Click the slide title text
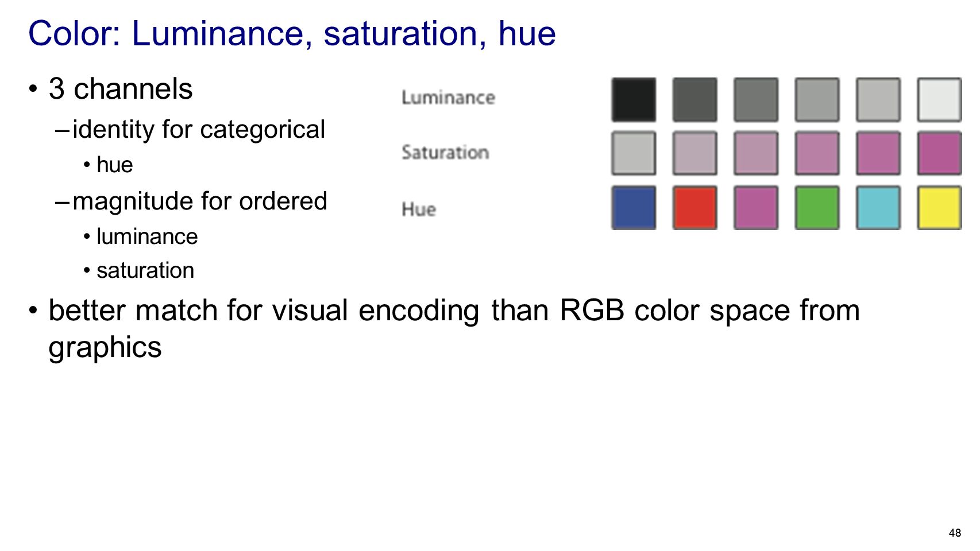This screenshot has width=980, height=551. 292,33
